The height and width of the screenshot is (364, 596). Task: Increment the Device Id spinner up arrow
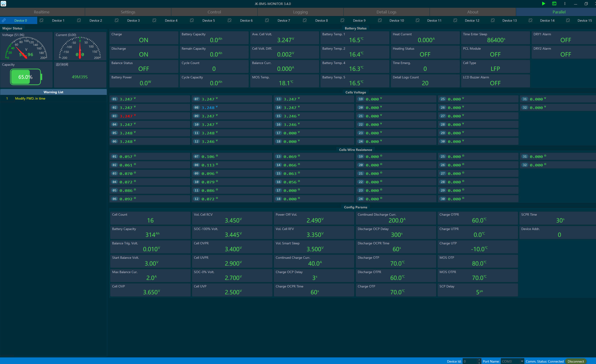(x=479, y=360)
